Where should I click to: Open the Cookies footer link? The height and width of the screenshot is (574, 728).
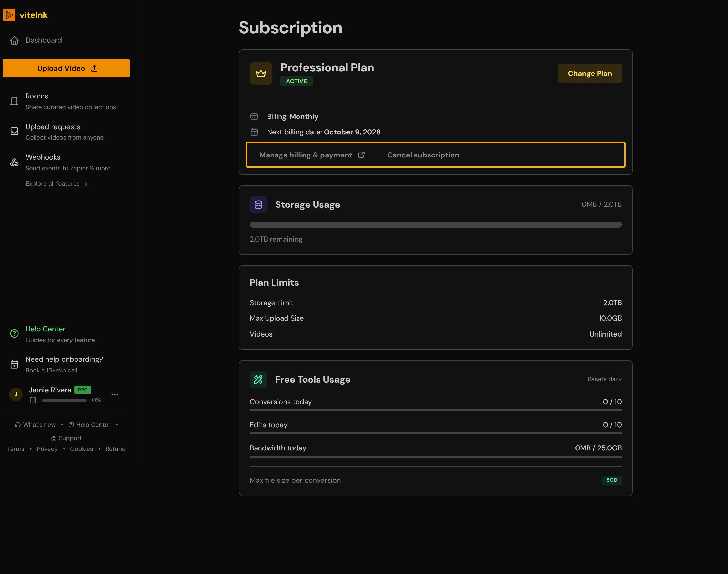pos(82,449)
